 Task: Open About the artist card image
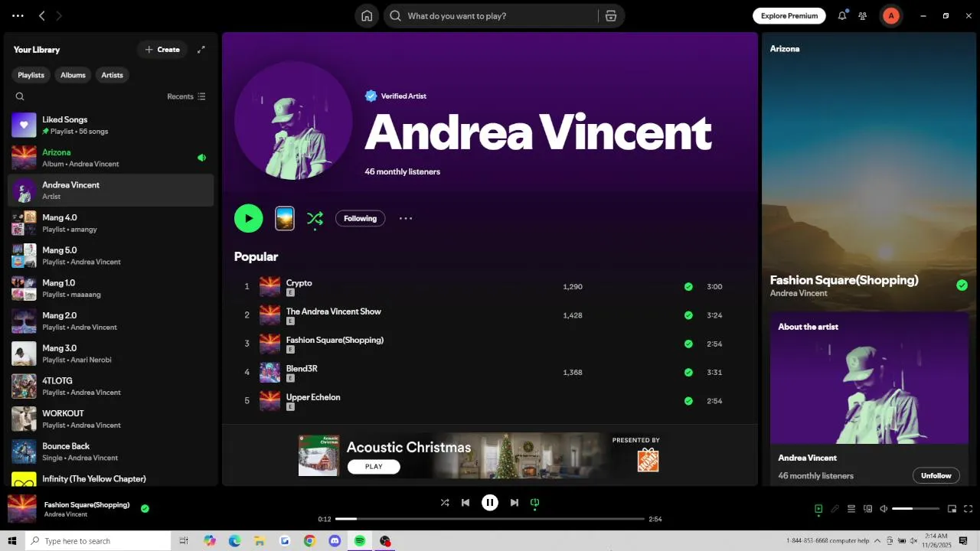click(869, 378)
